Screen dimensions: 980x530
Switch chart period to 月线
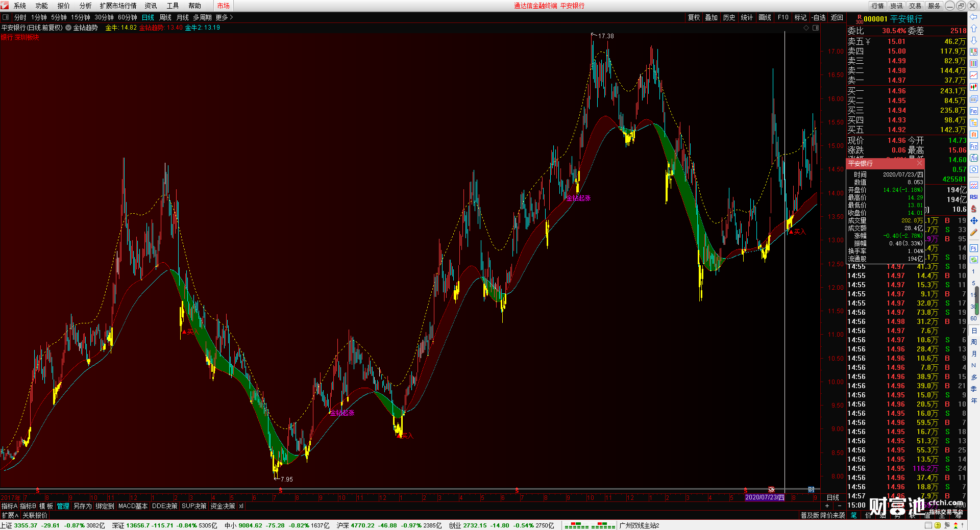pos(183,17)
